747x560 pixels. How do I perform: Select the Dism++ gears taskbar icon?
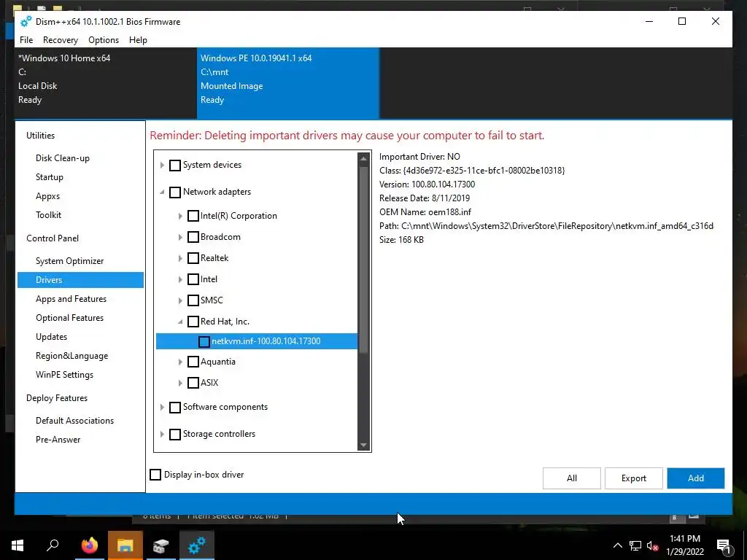click(197, 545)
